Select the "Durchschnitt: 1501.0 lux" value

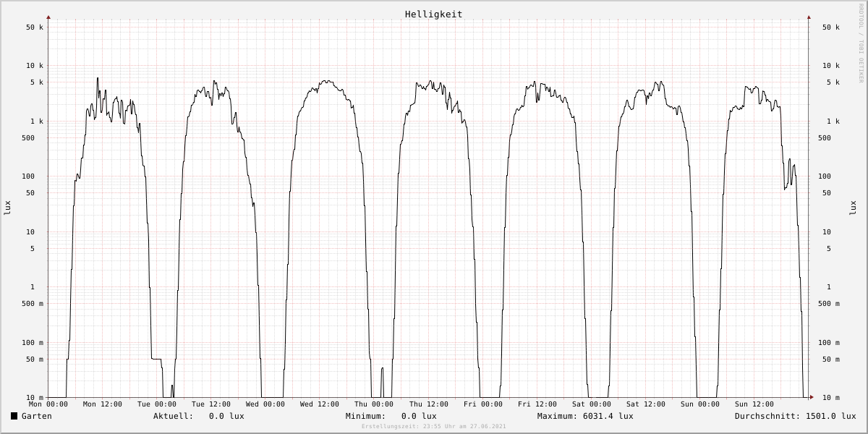(x=796, y=416)
